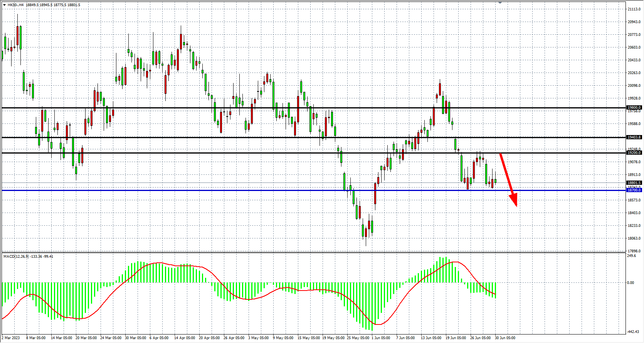This screenshot has width=644, height=343.
Task: Click the 14 Apr 05:00 time label
Action: (184, 338)
